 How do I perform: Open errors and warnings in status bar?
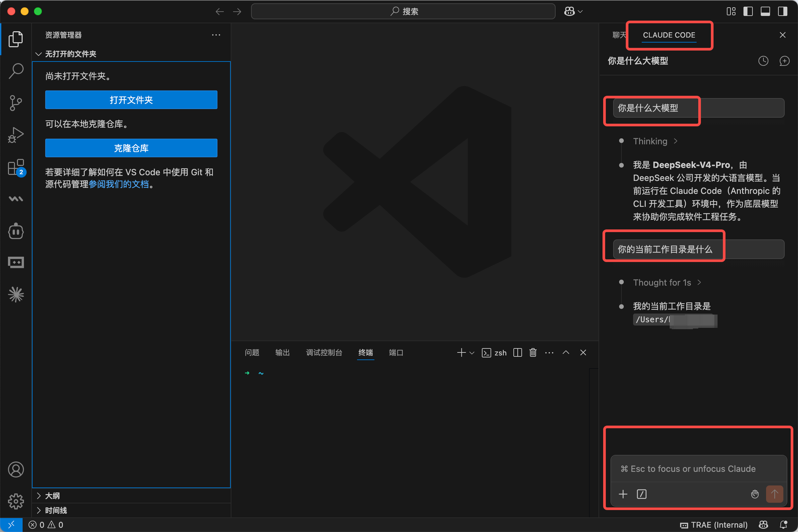(46, 525)
